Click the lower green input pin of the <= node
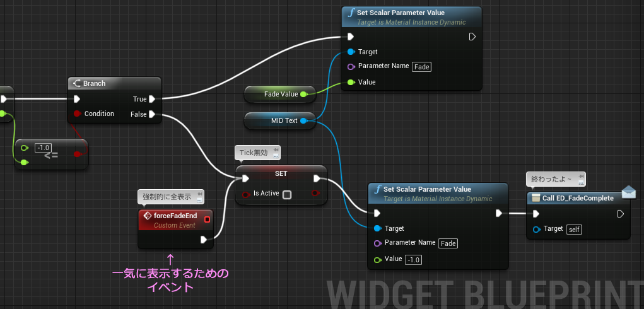Image resolution: width=644 pixels, height=309 pixels. (x=24, y=163)
